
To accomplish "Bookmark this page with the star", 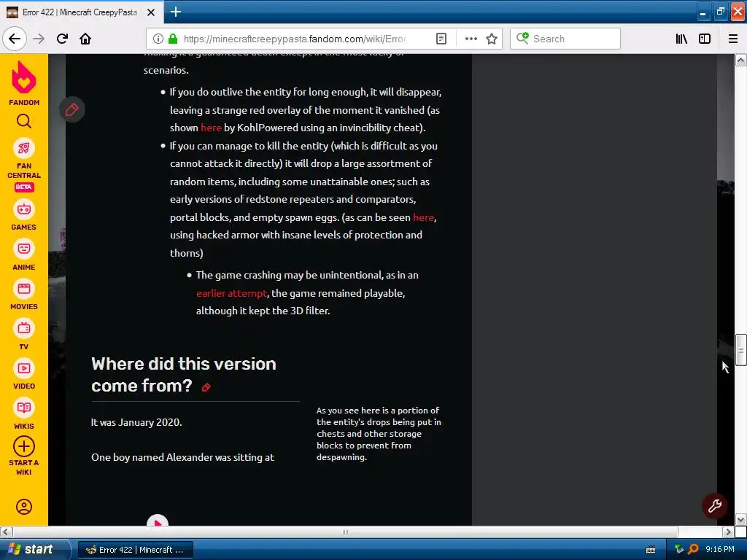I will pyautogui.click(x=492, y=39).
